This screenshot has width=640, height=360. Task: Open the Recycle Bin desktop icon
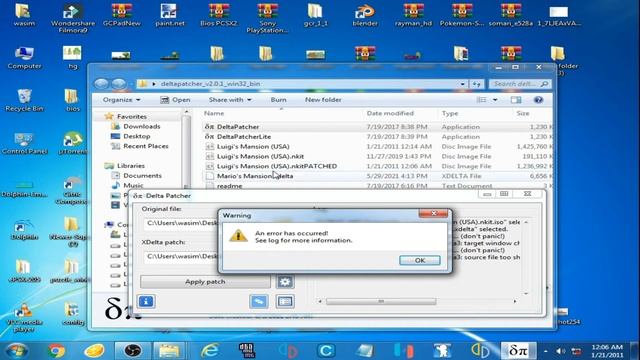pyautogui.click(x=24, y=100)
